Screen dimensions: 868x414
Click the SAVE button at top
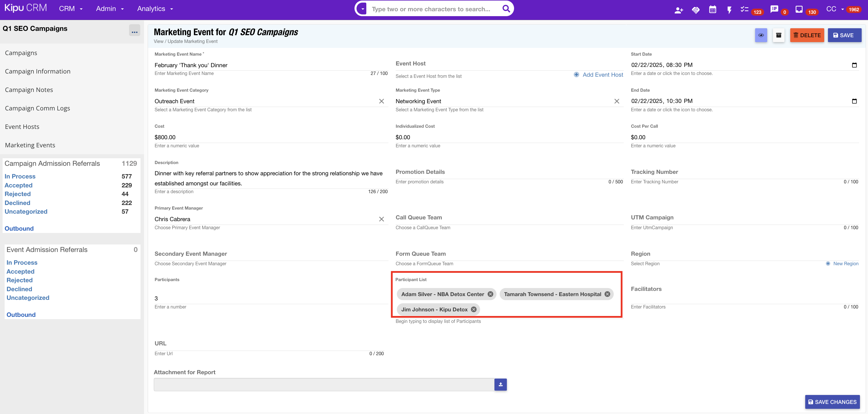[844, 35]
